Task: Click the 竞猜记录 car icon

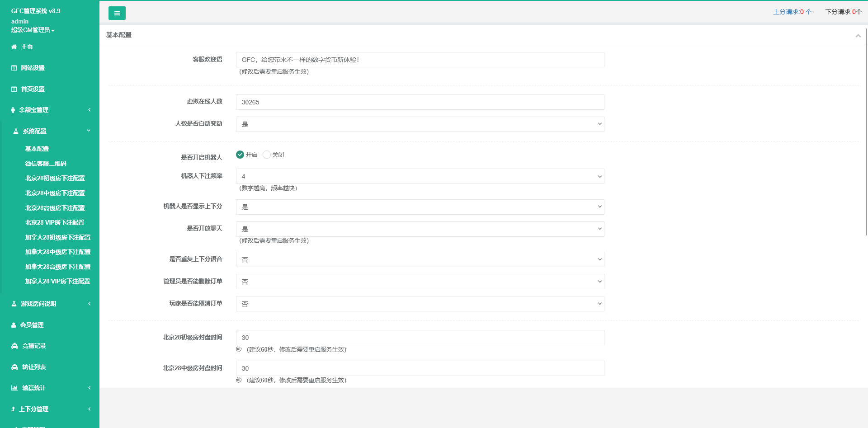Action: (x=14, y=346)
